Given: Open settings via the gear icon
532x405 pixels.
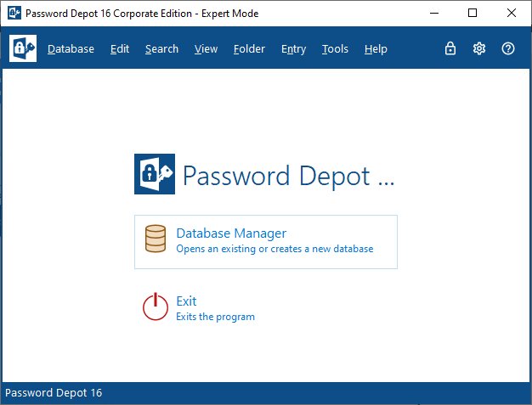Looking at the screenshot, I should (479, 48).
